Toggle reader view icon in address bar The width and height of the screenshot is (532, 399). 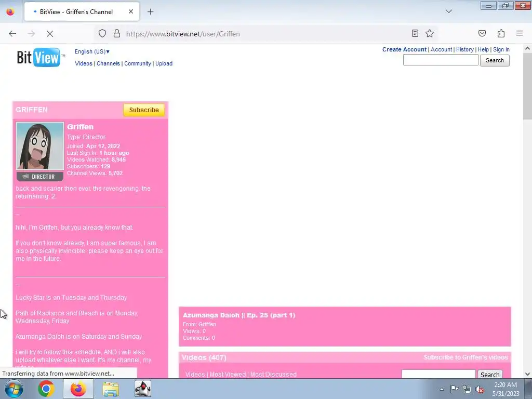[x=415, y=33]
